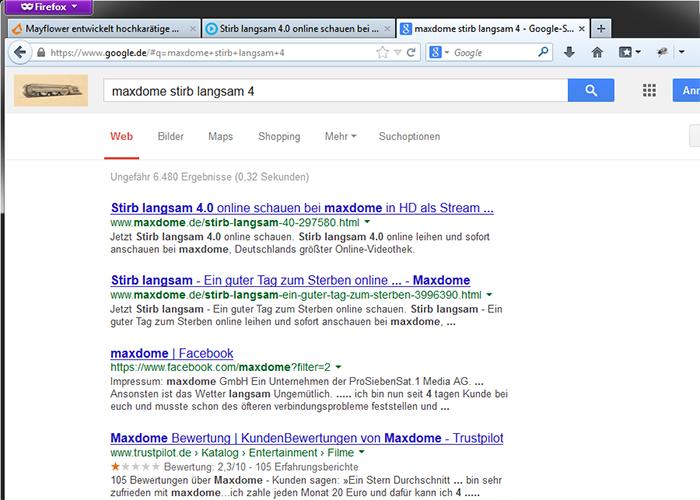Open the Firefox application menu button
The image size is (700, 500).
(49, 7)
